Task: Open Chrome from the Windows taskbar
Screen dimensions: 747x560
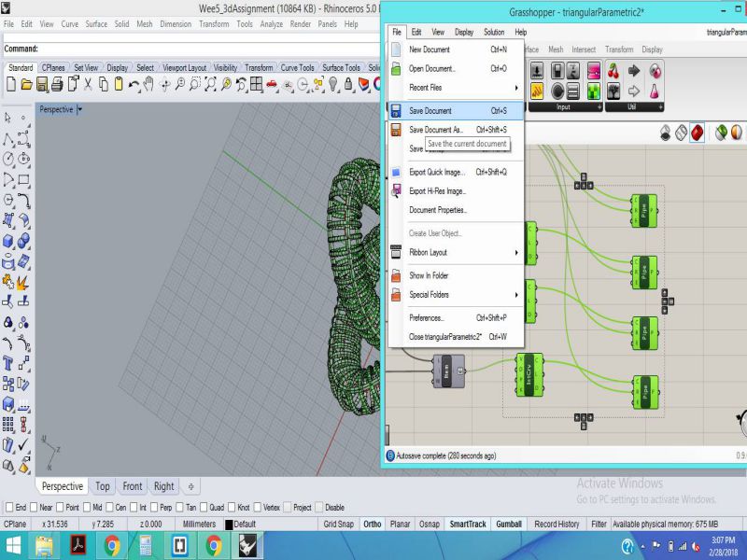Action: [x=112, y=545]
